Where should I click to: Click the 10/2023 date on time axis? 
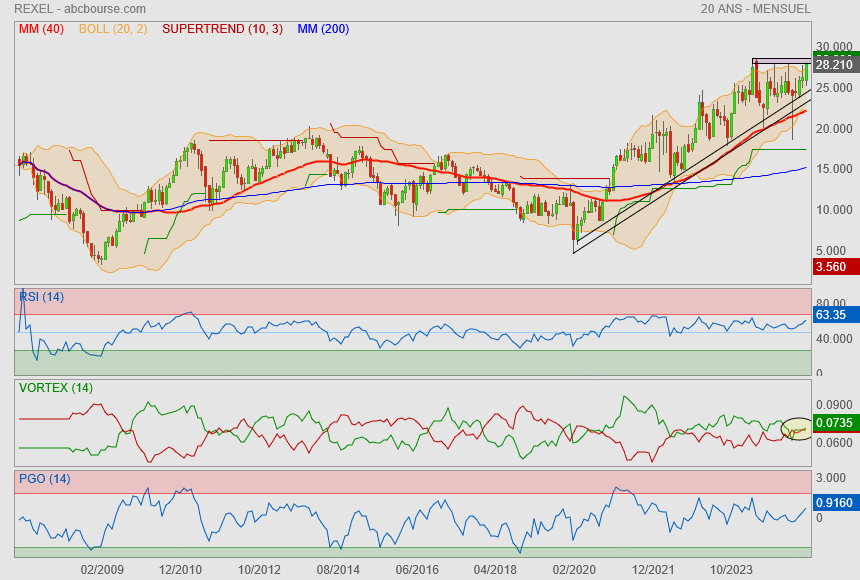pos(731,569)
